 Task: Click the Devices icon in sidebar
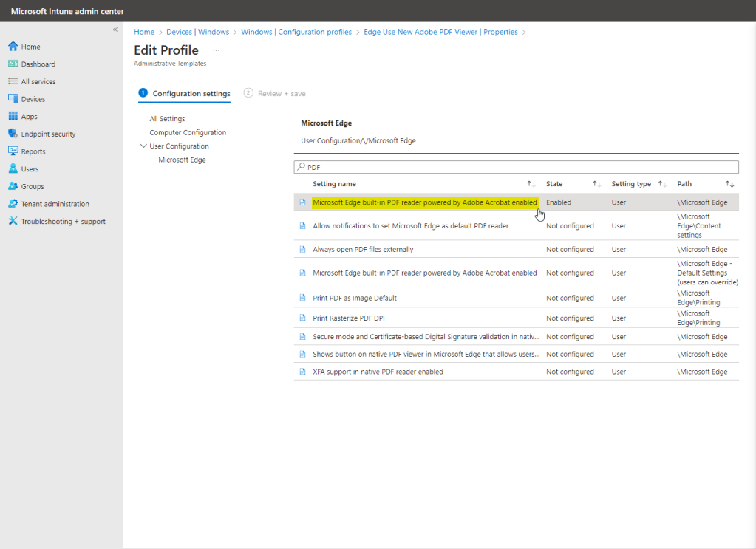pos(13,99)
